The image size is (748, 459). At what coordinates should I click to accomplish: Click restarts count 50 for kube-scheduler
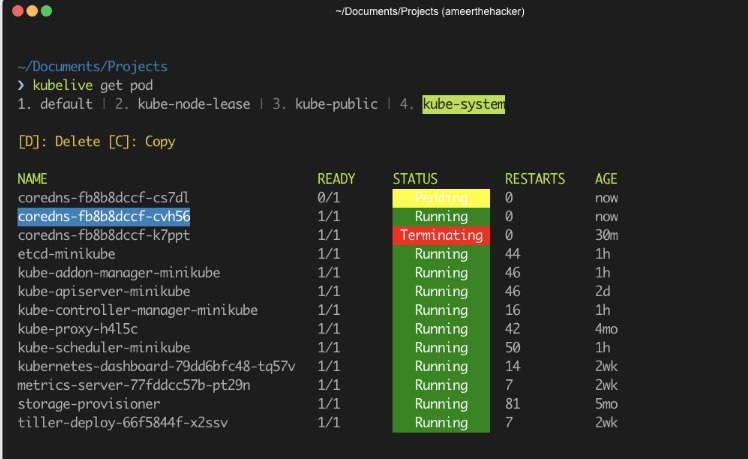point(512,347)
